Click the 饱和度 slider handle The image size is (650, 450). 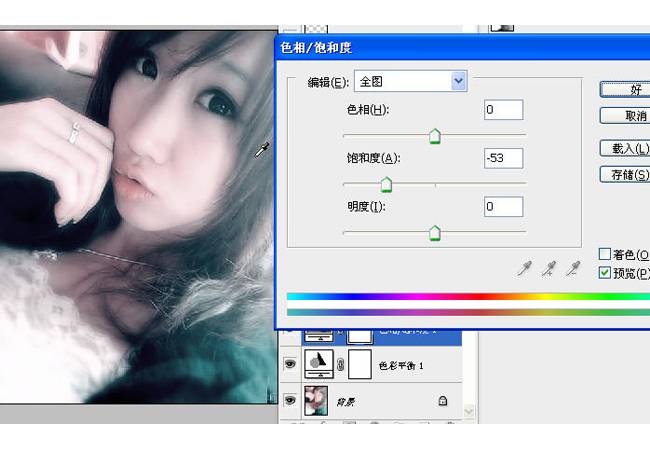(386, 185)
